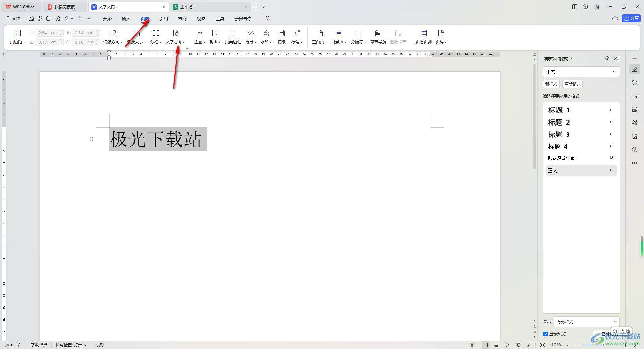Click the 分栏 columns icon

pos(156,33)
